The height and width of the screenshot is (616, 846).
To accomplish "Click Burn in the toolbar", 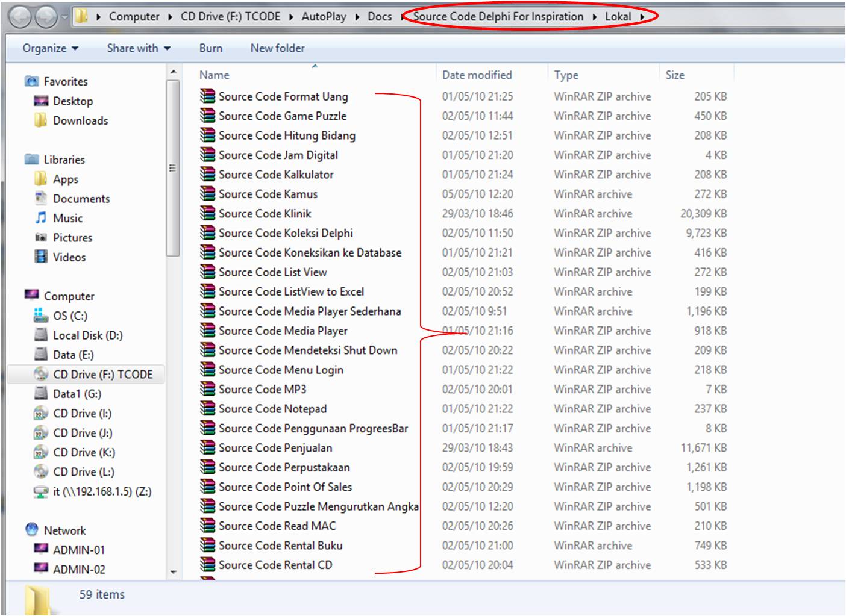I will (x=211, y=48).
